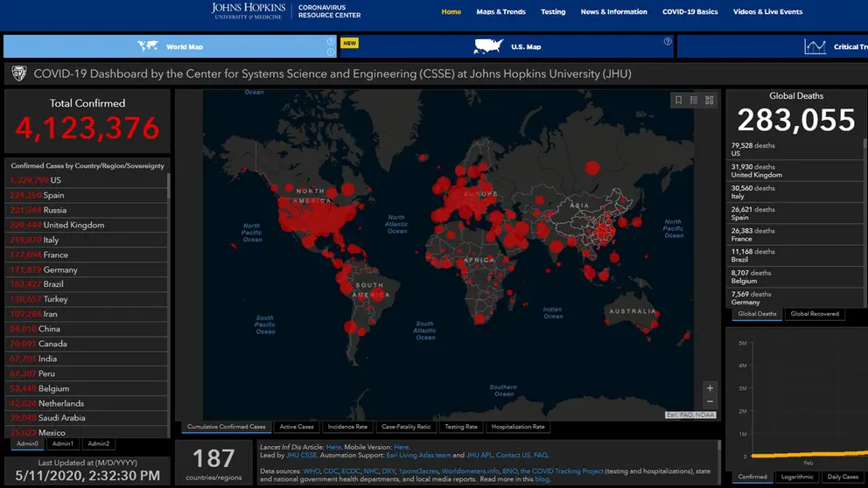Screen dimensions: 868x488
Task: Zoom in the map with plus button
Action: click(x=710, y=387)
